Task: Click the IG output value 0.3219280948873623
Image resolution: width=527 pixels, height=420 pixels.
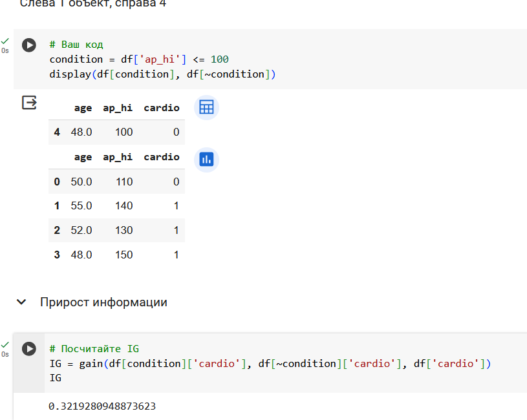Action: 102,406
